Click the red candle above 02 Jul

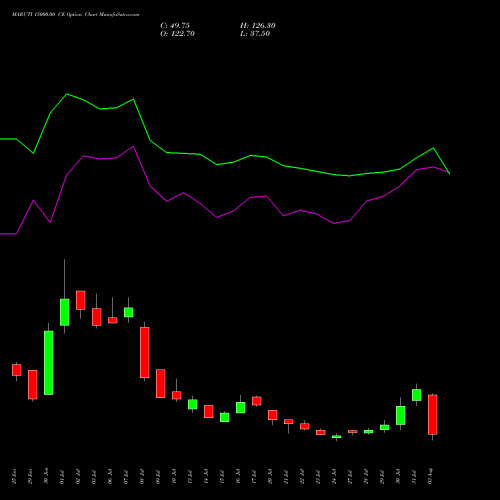81,300
